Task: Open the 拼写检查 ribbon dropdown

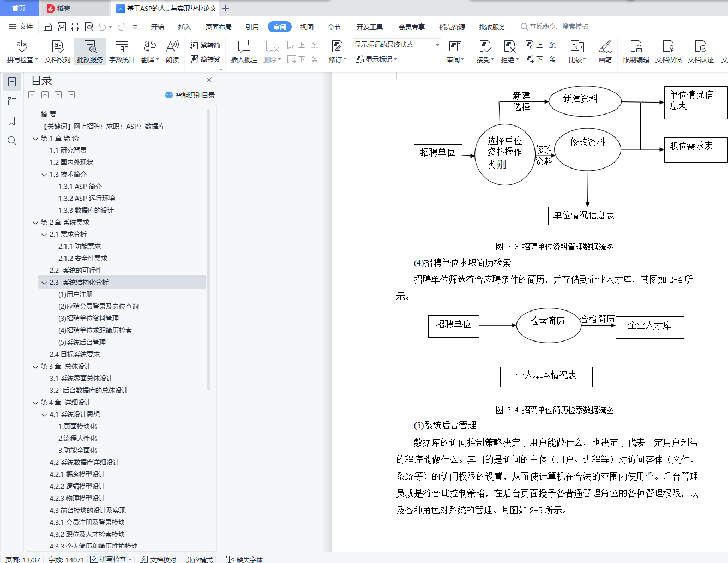Action: [x=37, y=60]
